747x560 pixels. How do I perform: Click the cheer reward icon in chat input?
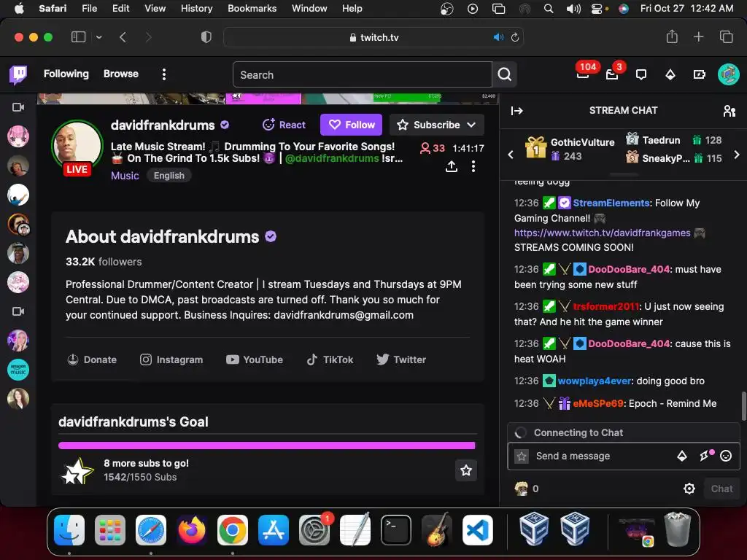click(706, 456)
